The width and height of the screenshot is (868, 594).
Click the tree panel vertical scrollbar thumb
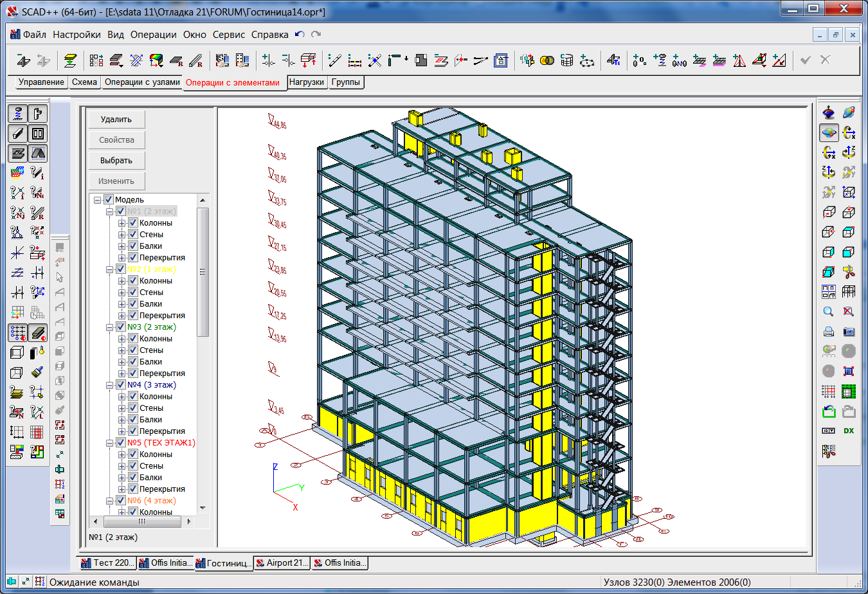point(203,271)
